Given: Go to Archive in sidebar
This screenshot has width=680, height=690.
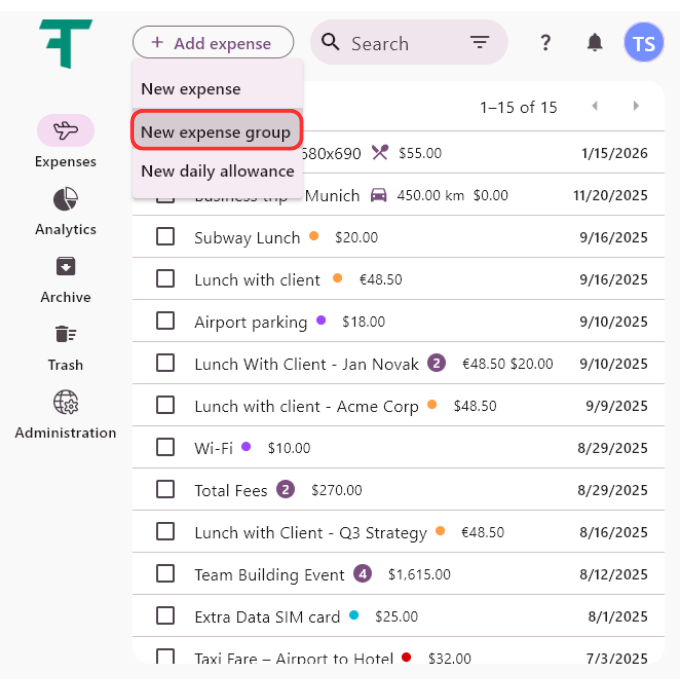Looking at the screenshot, I should pos(66,267).
